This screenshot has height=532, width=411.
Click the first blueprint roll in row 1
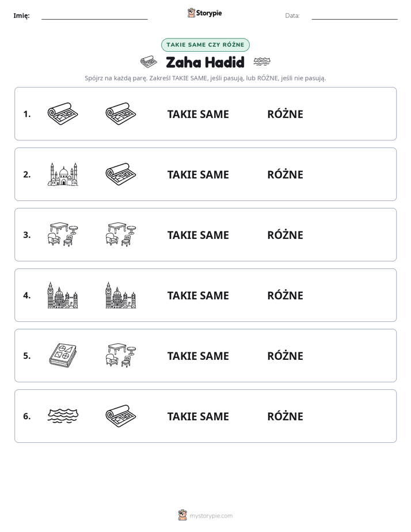[63, 113]
